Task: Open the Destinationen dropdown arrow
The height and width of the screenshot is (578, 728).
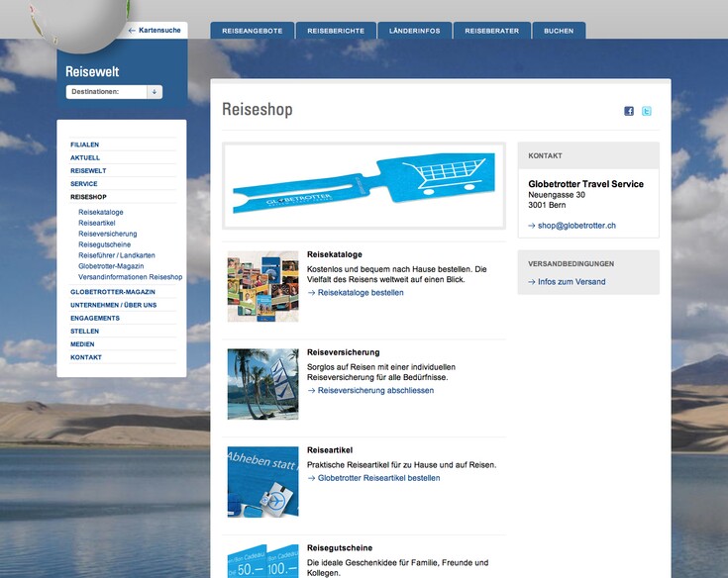Action: click(x=155, y=92)
